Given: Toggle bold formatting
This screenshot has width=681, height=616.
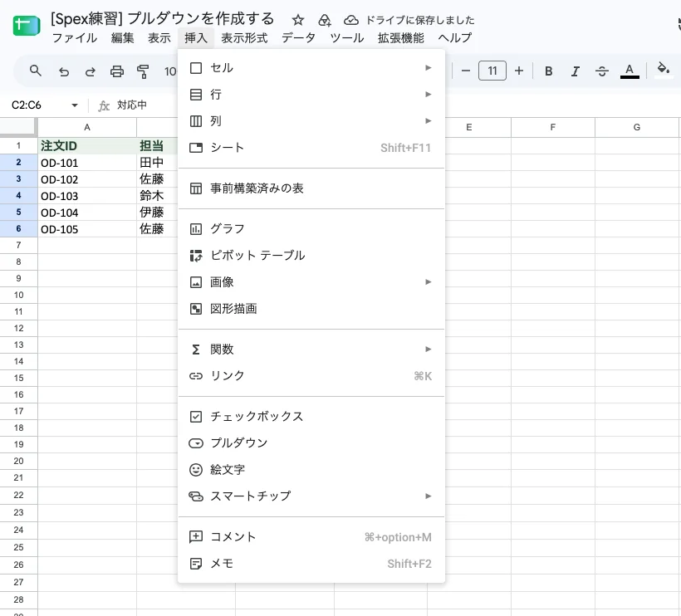Looking at the screenshot, I should [x=548, y=71].
